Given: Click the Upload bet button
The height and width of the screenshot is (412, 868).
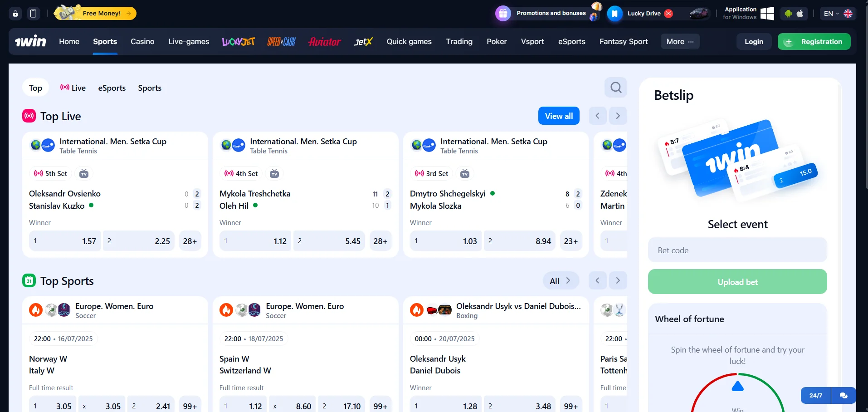Looking at the screenshot, I should click(737, 282).
